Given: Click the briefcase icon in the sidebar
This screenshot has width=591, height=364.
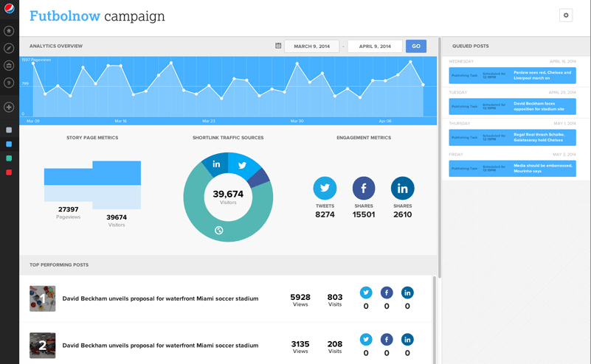Looking at the screenshot, I should [9, 66].
